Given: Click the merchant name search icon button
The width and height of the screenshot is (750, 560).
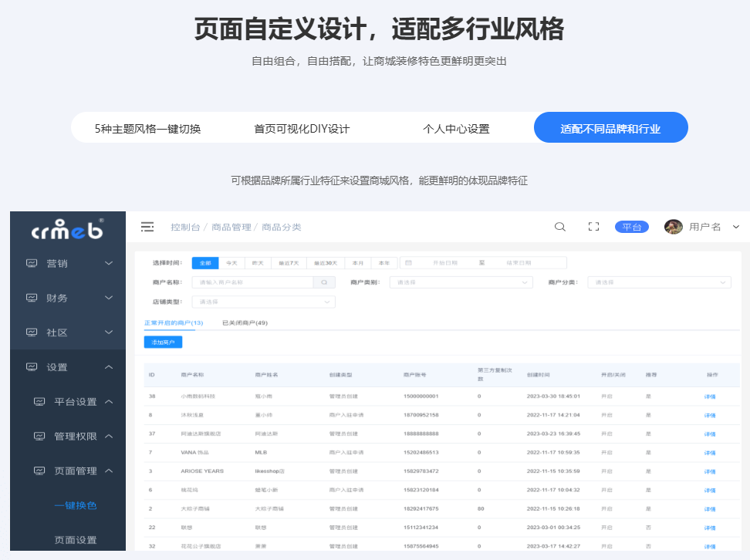Looking at the screenshot, I should [x=324, y=282].
